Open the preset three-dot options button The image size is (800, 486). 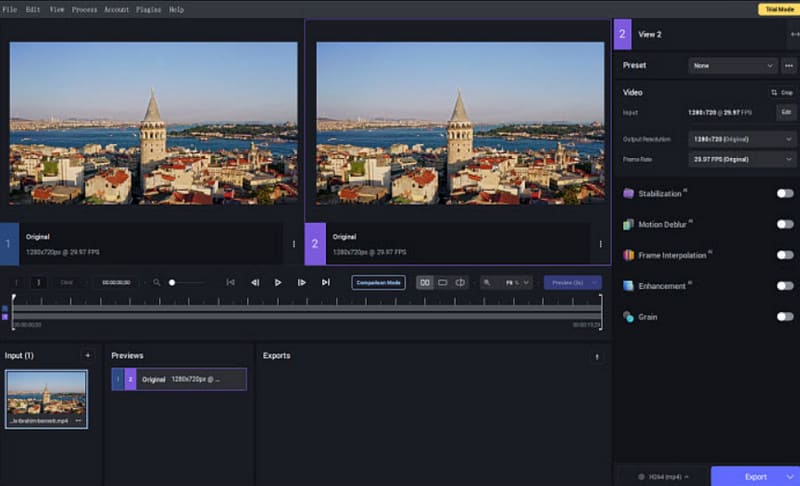click(789, 66)
